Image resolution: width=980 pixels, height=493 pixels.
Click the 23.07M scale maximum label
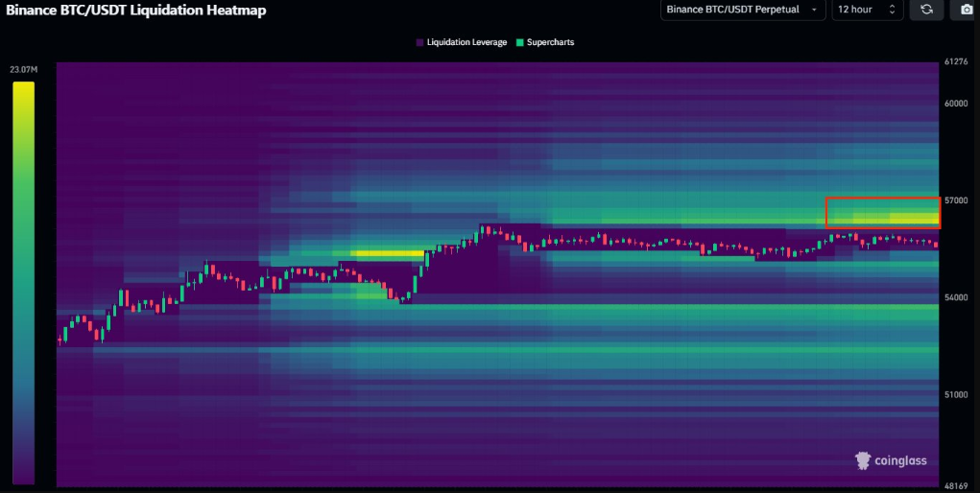pyautogui.click(x=24, y=69)
